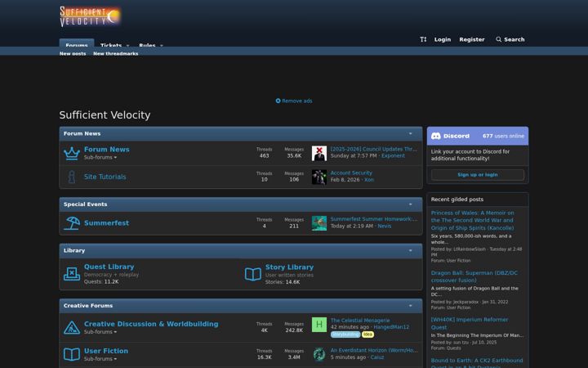
Task: Collapse the Special Events category
Action: point(410,204)
